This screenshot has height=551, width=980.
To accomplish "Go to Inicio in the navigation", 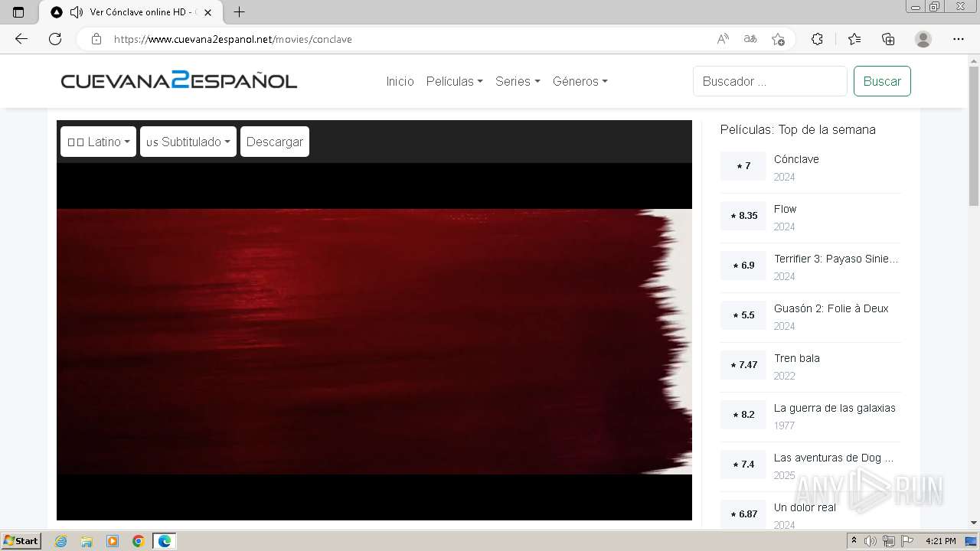I will pos(400,81).
